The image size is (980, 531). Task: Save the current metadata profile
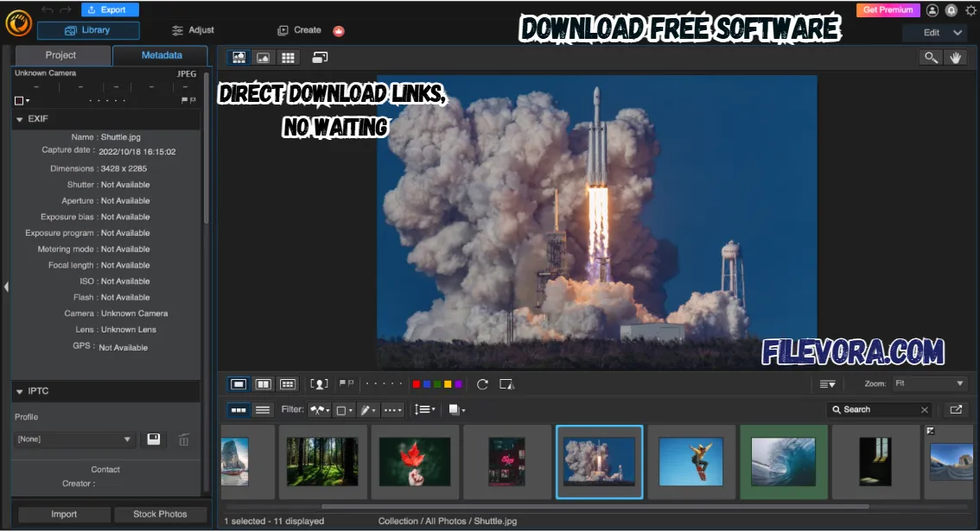coord(153,439)
